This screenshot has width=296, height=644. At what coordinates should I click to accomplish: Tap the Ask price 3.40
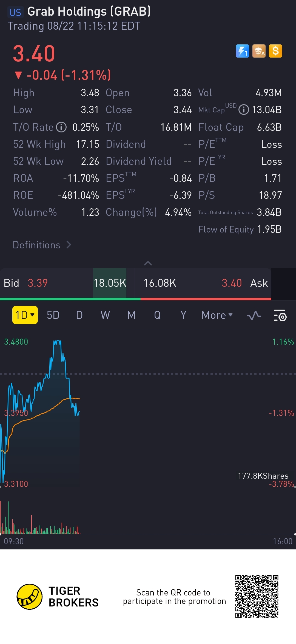(232, 283)
